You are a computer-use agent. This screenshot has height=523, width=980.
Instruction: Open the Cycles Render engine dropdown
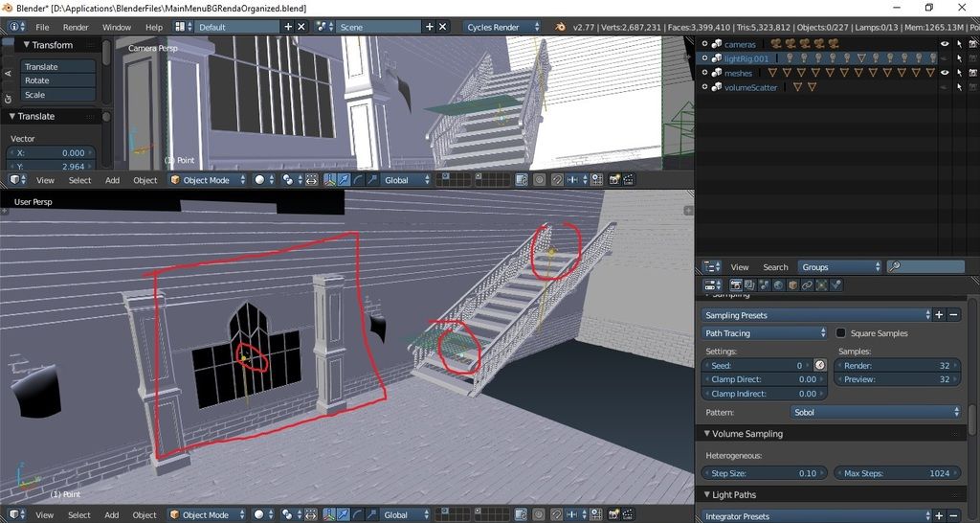[501, 27]
